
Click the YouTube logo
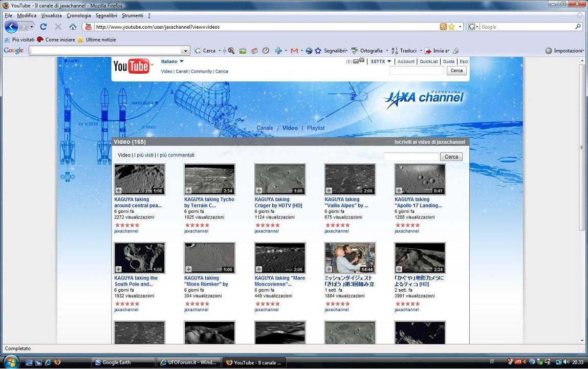(132, 67)
